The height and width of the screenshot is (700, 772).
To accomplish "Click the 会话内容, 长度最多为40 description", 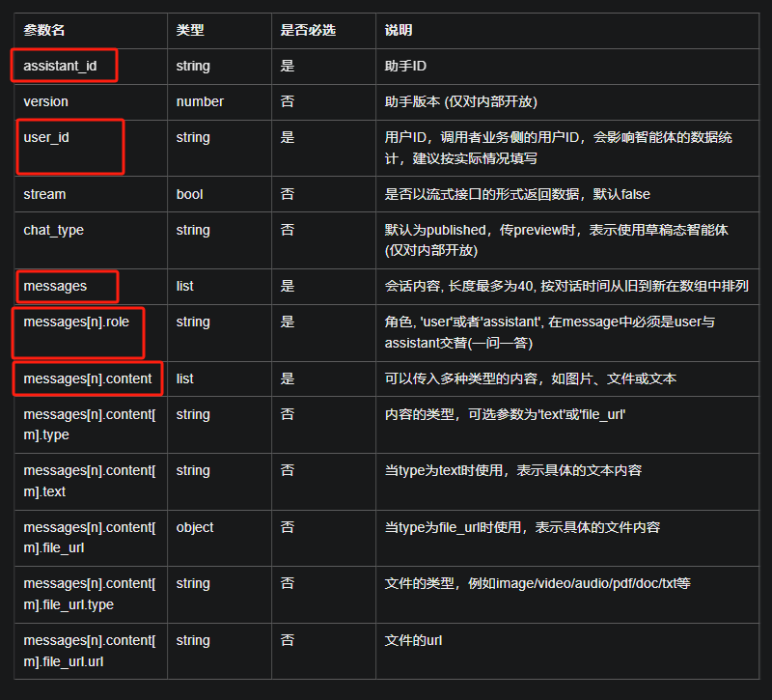I will [x=566, y=286].
